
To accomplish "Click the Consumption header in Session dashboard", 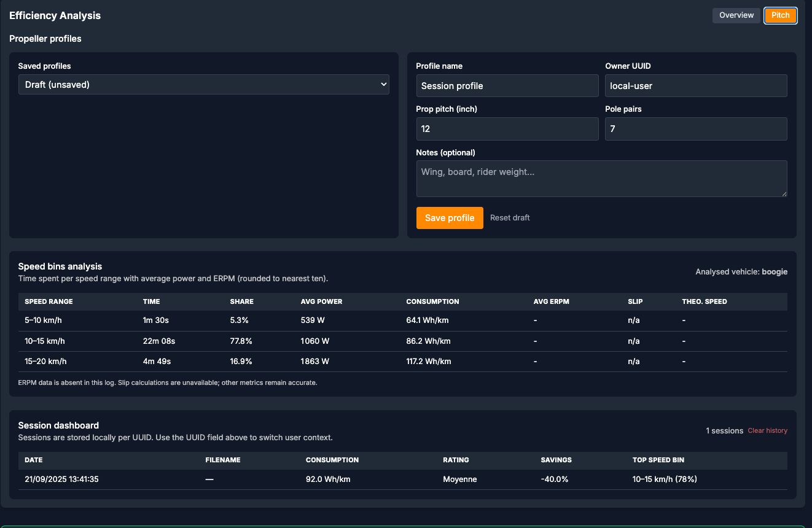I will point(332,460).
